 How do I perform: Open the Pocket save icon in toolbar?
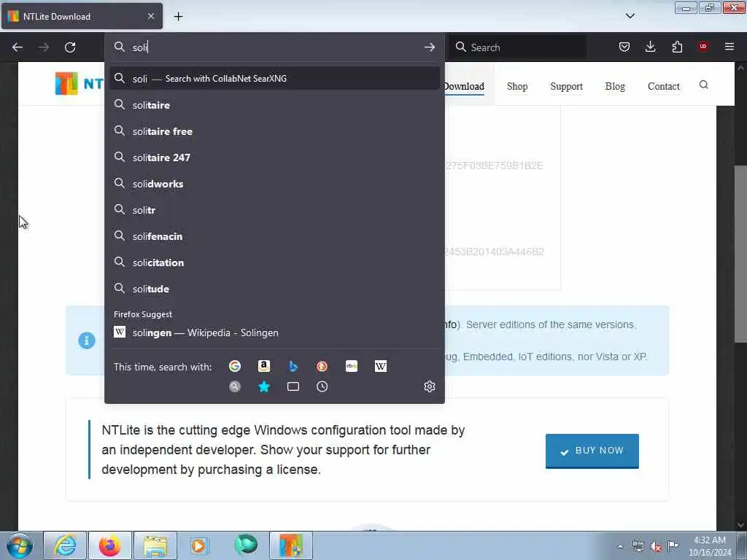pyautogui.click(x=624, y=47)
